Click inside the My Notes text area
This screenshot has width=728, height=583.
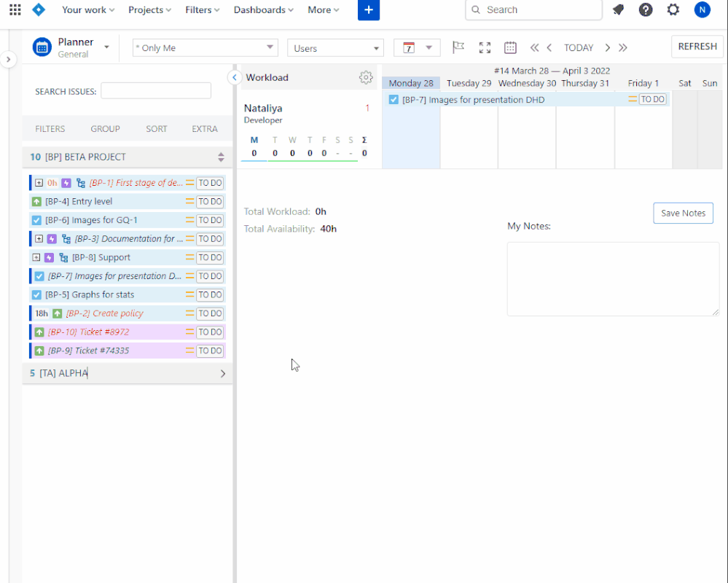613,278
